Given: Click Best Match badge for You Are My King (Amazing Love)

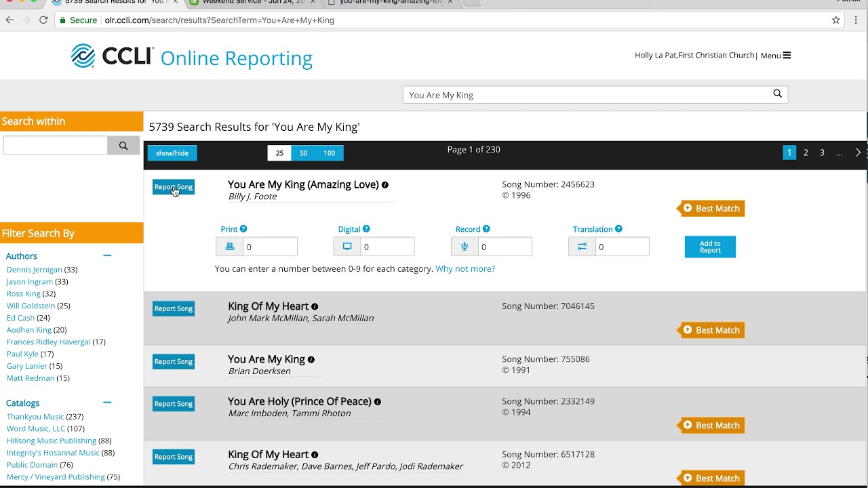Looking at the screenshot, I should [711, 209].
